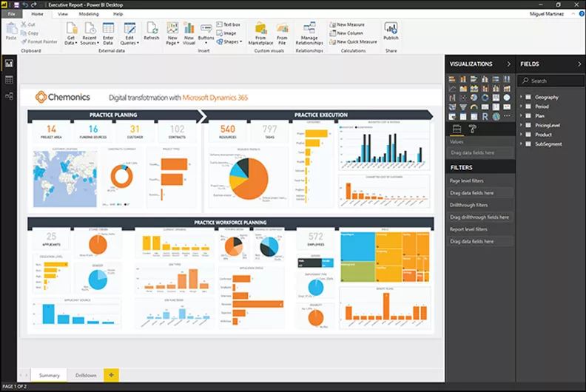
Task: Expand the PricingLevel table
Action: pos(522,126)
